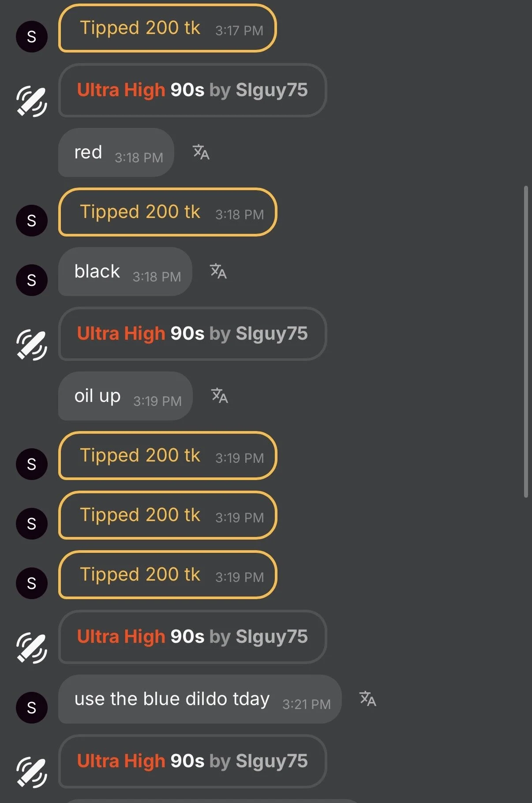Image resolution: width=532 pixels, height=803 pixels.
Task: Select the "oil up" chat message bubble
Action: tap(125, 396)
